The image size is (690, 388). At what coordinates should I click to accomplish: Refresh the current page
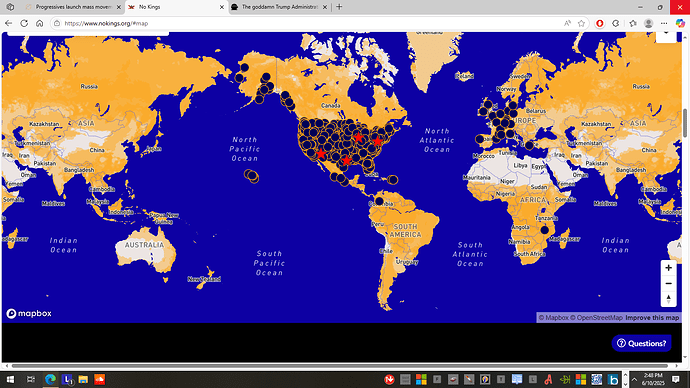[24, 23]
